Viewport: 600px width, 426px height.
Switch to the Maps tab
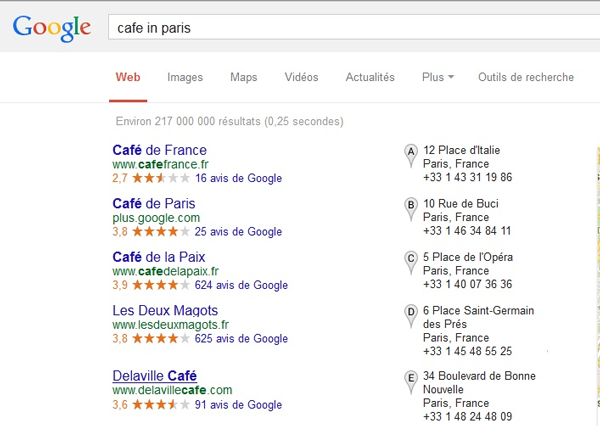point(243,77)
